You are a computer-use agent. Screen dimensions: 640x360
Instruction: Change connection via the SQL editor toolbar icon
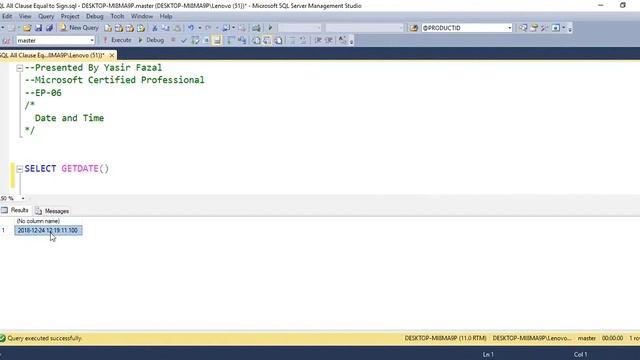pyautogui.click(x=7, y=40)
